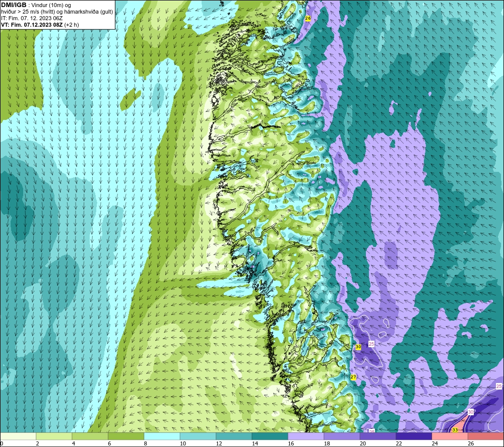Image resolution: width=504 pixels, height=447 pixels.
Task: Click the 2–4 m/s light green swatch
Action: (54, 436)
